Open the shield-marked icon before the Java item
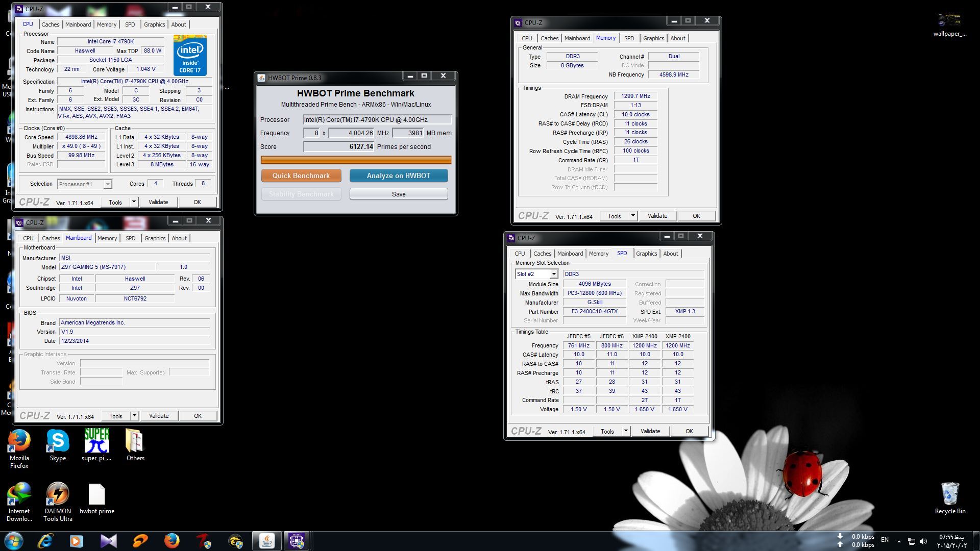The image size is (980, 551). (235, 541)
